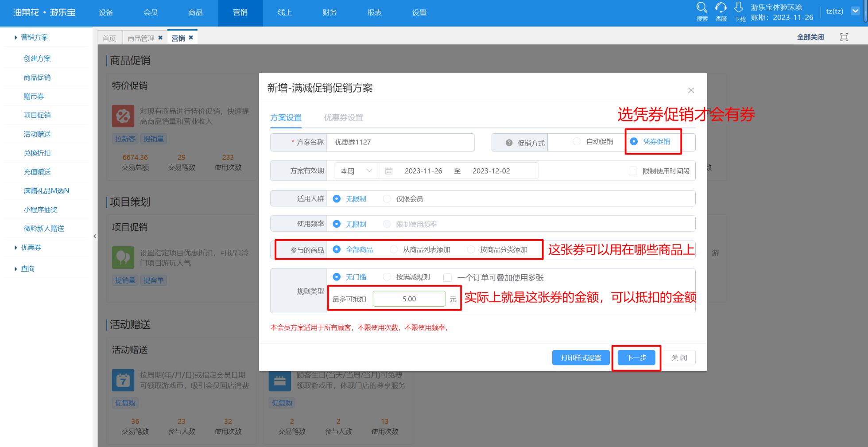Select 无门槛 radio option
The width and height of the screenshot is (868, 447).
337,277
